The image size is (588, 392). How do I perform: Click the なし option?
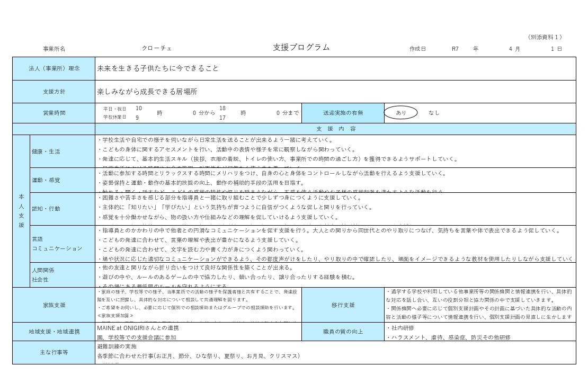coord(434,112)
